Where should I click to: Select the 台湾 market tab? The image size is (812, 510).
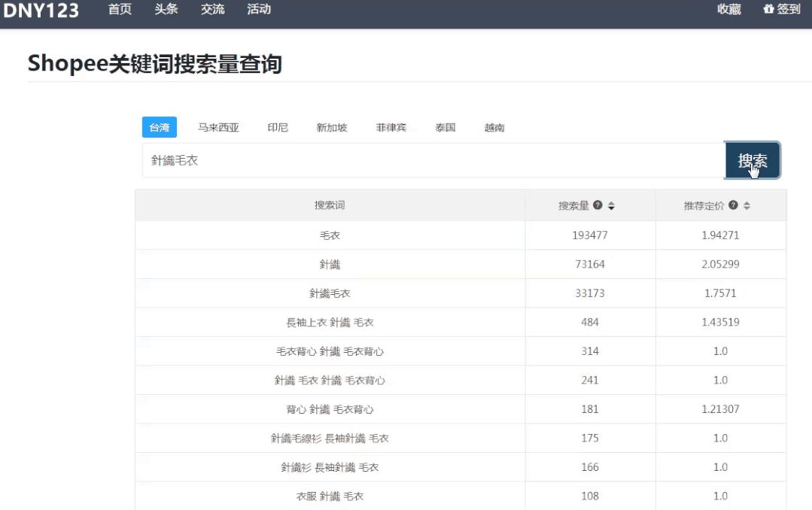[160, 127]
